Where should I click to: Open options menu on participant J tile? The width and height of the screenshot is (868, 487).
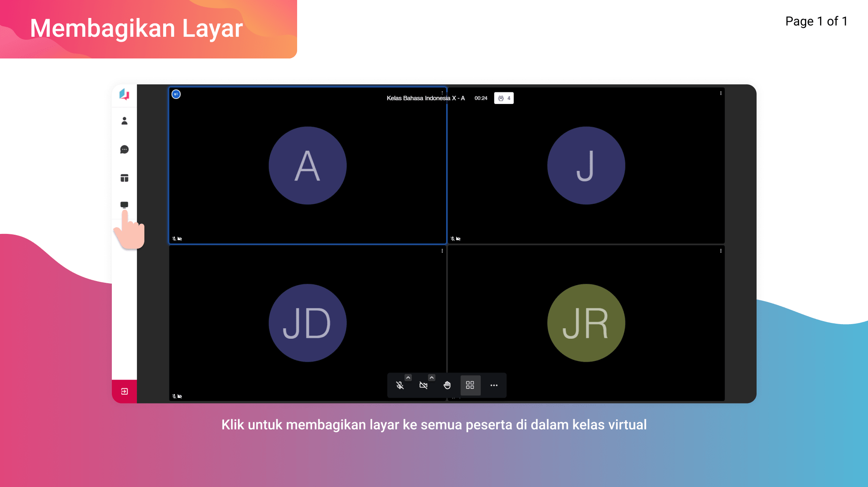coord(721,94)
